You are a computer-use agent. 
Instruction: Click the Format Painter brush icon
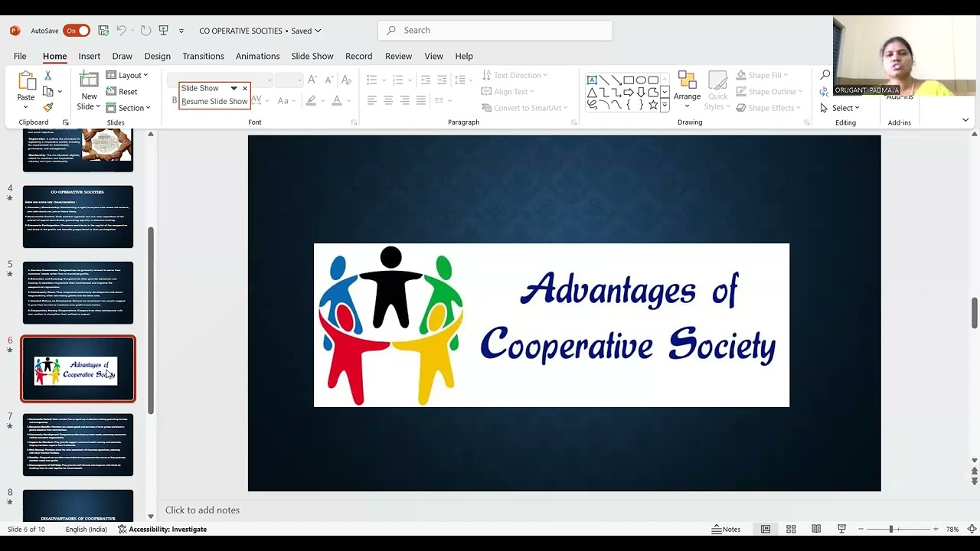(x=47, y=107)
